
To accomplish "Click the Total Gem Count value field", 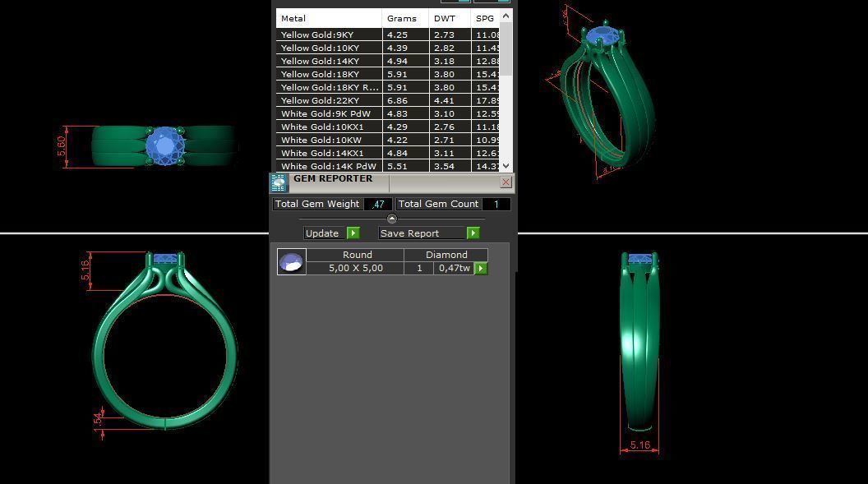I will pyautogui.click(x=496, y=204).
